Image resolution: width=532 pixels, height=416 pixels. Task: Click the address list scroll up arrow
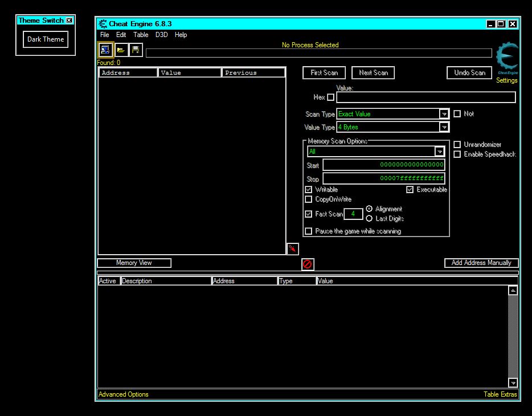[513, 291]
